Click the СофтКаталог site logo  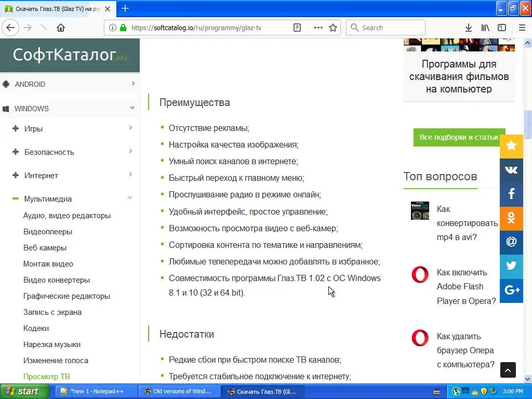[70, 55]
